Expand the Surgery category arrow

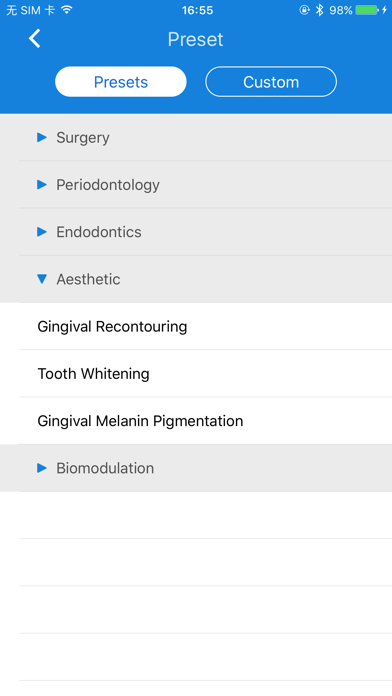(42, 137)
